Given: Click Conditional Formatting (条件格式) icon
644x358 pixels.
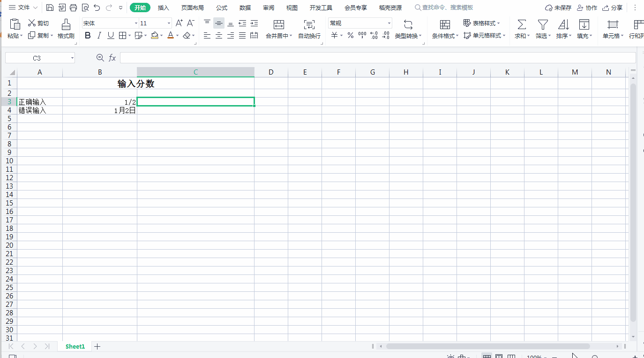Looking at the screenshot, I should click(x=445, y=24).
